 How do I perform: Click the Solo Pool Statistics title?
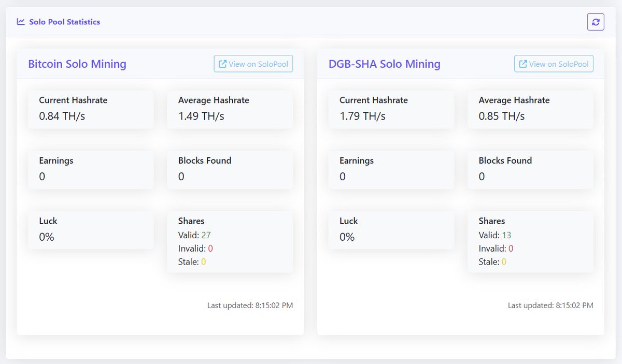[x=65, y=22]
